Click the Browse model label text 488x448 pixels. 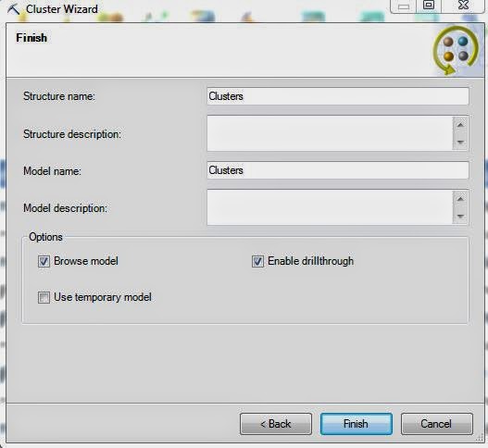coord(86,261)
